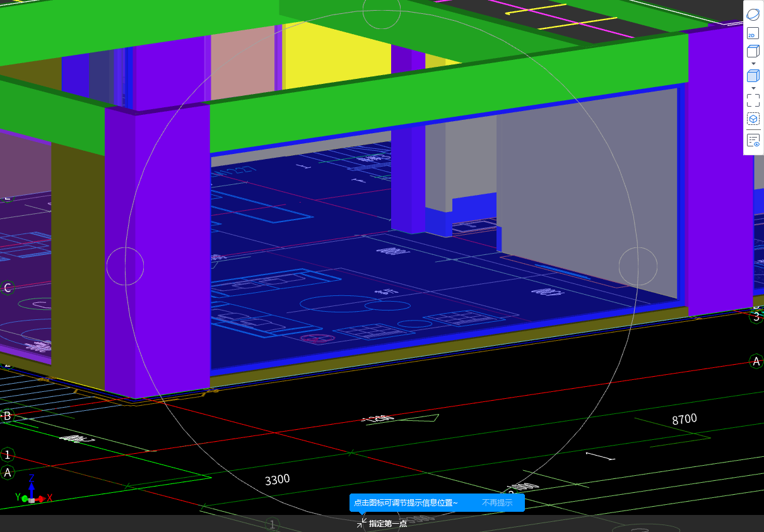This screenshot has width=764, height=532.
Task: Click the right orbit handle circle
Action: point(638,266)
